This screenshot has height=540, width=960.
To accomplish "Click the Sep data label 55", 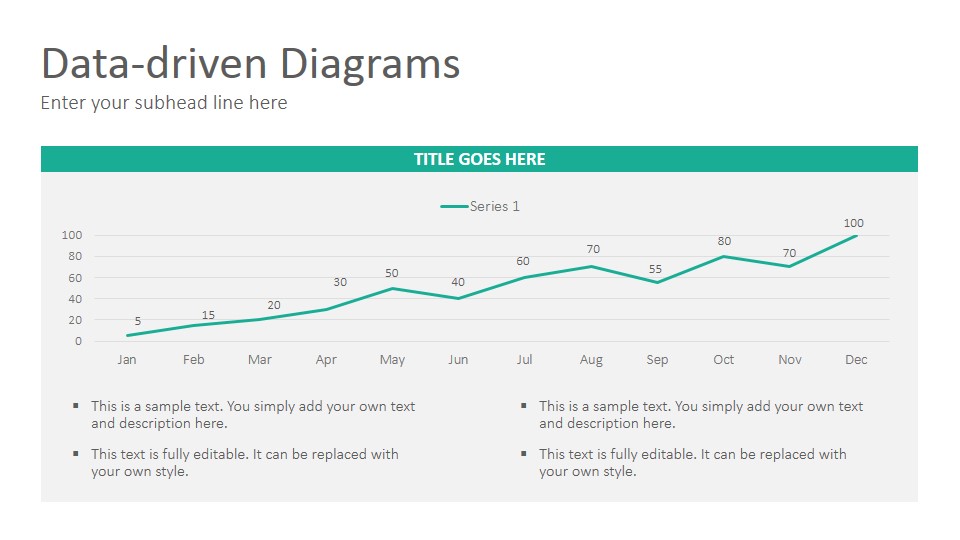I will 656,269.
